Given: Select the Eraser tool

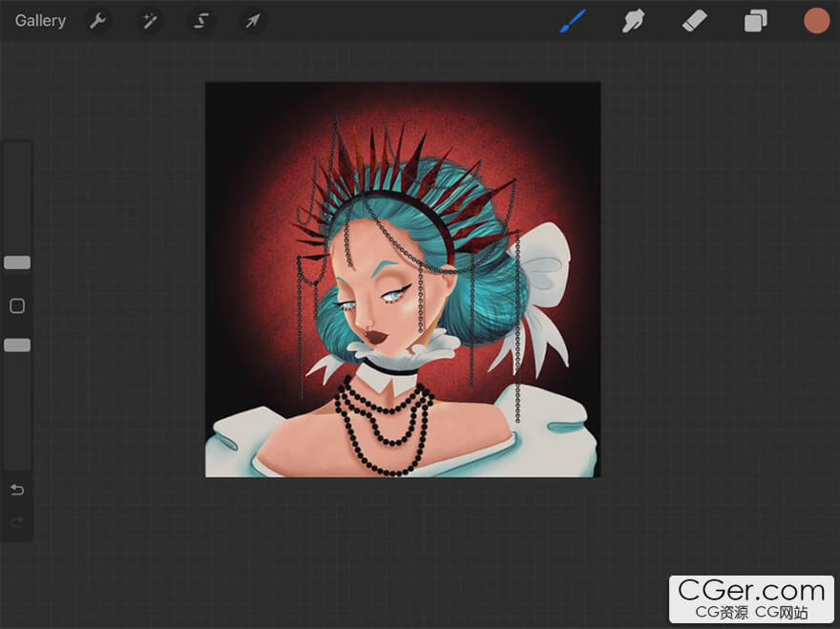Looking at the screenshot, I should pyautogui.click(x=694, y=21).
